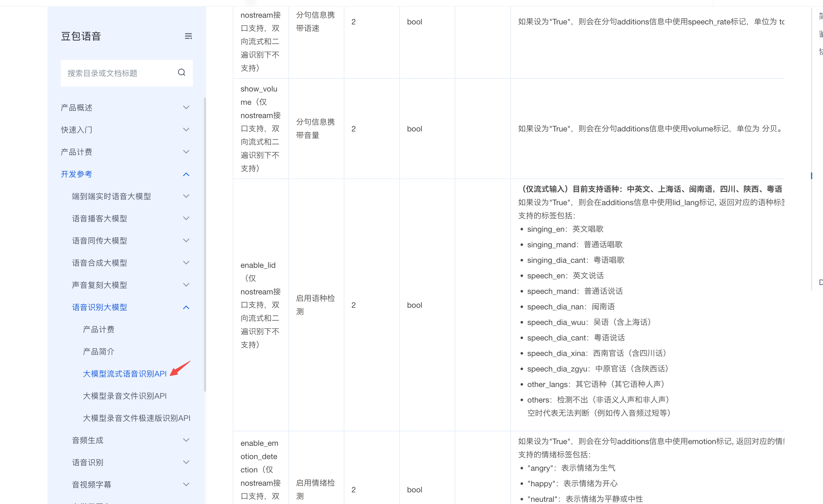The width and height of the screenshot is (823, 504).
Task: Collapse 语音识别大模型 chevron
Action: tap(186, 307)
